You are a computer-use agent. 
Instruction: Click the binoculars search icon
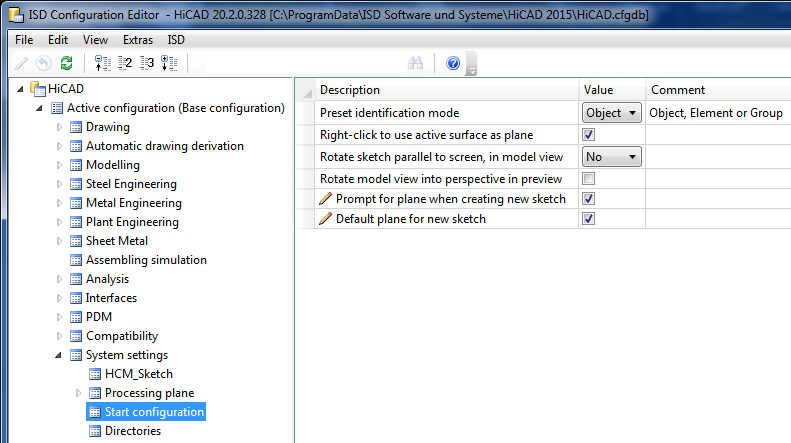[416, 63]
